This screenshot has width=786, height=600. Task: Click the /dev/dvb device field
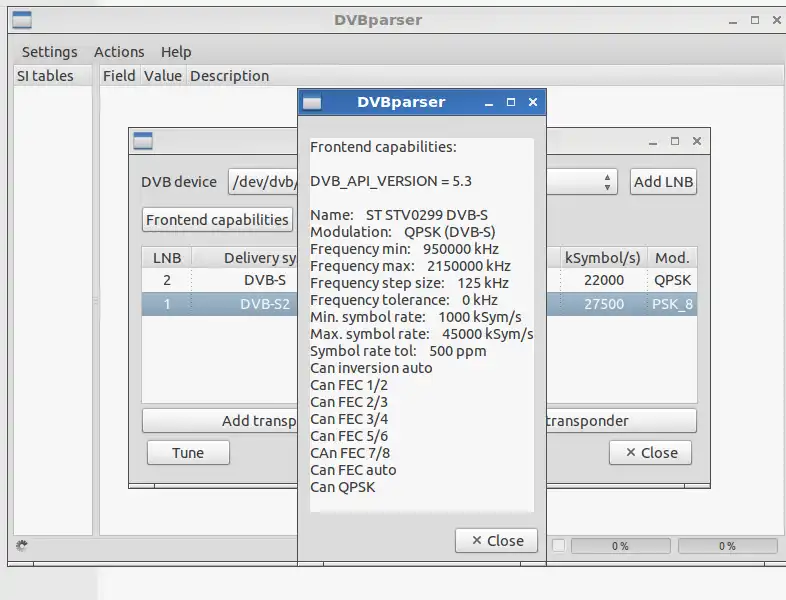pos(263,181)
